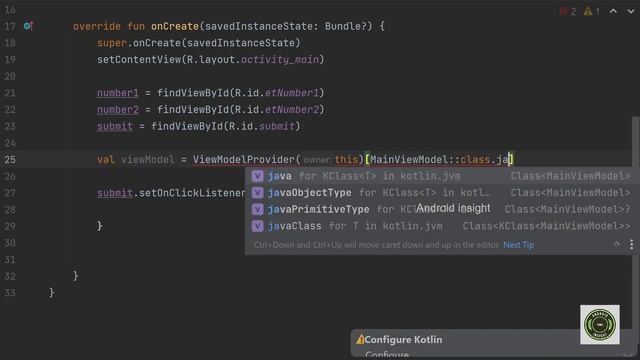The height and width of the screenshot is (360, 640).
Task: Click line number 17 in the gutter
Action: tap(10, 27)
